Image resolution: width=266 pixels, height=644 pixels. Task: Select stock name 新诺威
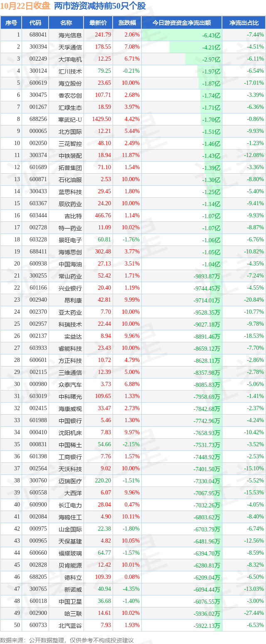[74, 589]
